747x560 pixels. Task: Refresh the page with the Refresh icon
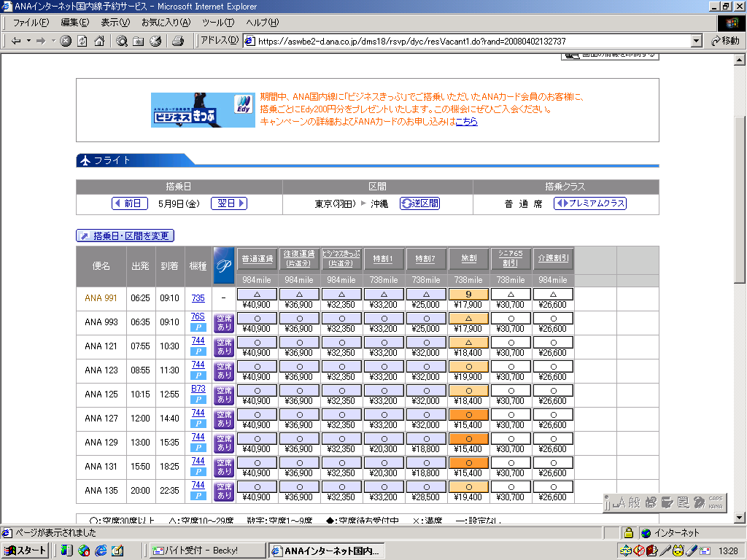(82, 41)
